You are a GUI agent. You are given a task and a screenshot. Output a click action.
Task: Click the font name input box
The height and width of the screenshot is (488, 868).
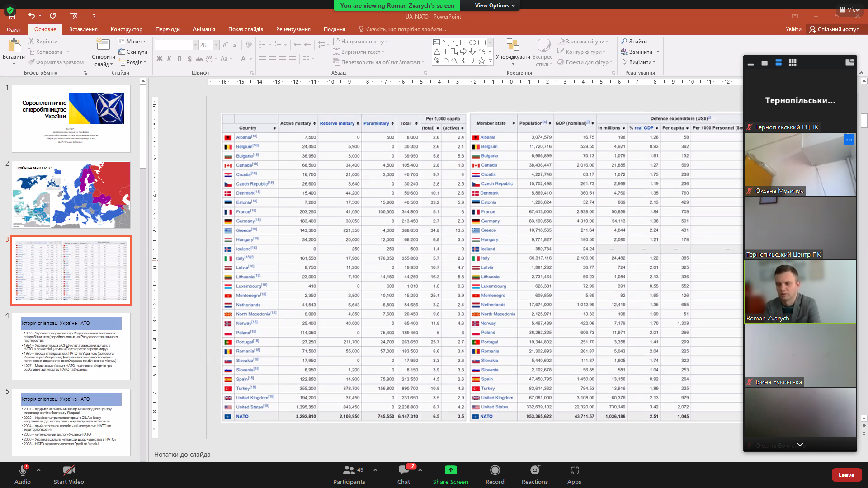[x=173, y=45]
